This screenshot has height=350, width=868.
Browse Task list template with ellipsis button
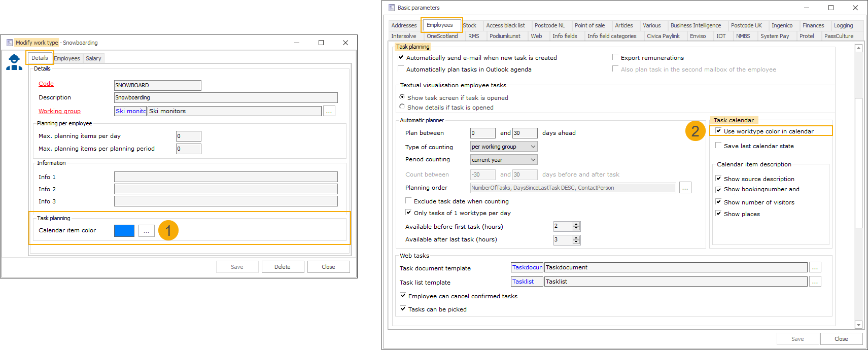click(815, 282)
